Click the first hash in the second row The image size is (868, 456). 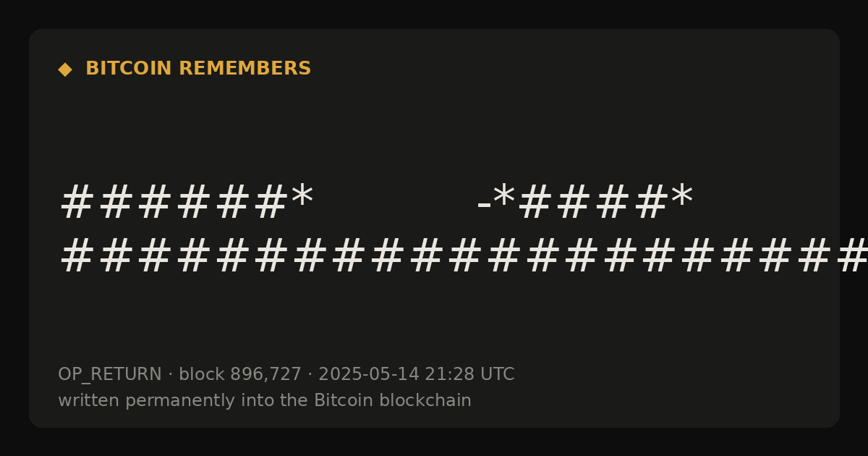click(x=77, y=256)
